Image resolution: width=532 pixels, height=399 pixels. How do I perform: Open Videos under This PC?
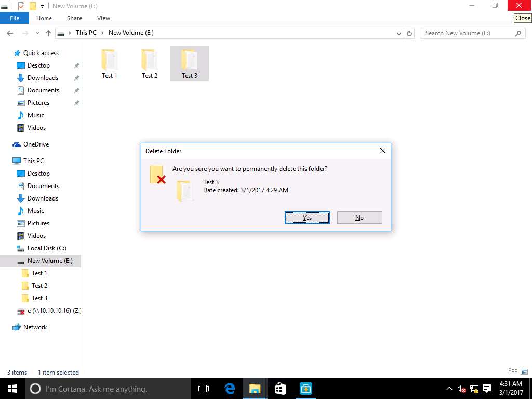(x=36, y=236)
